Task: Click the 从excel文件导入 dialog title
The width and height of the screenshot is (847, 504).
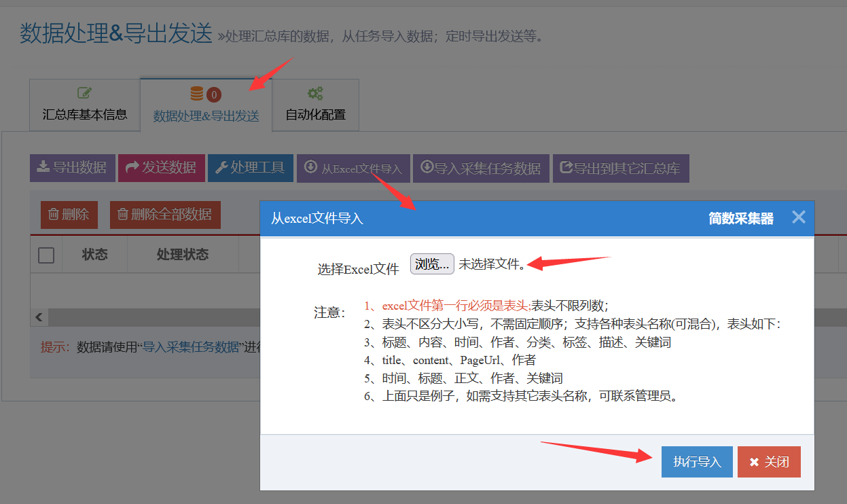Action: pyautogui.click(x=317, y=219)
